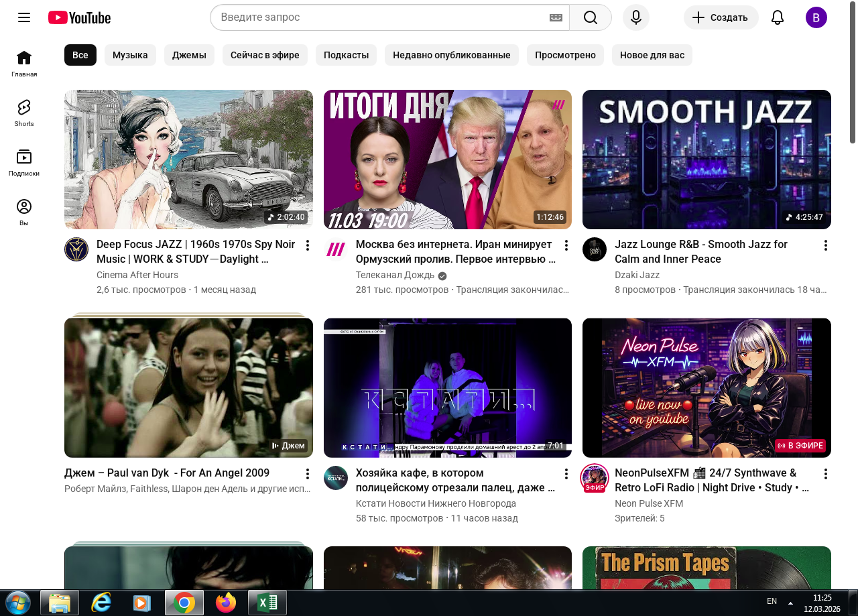
Task: Open options for Jazz Lounge R&B video
Action: (826, 245)
